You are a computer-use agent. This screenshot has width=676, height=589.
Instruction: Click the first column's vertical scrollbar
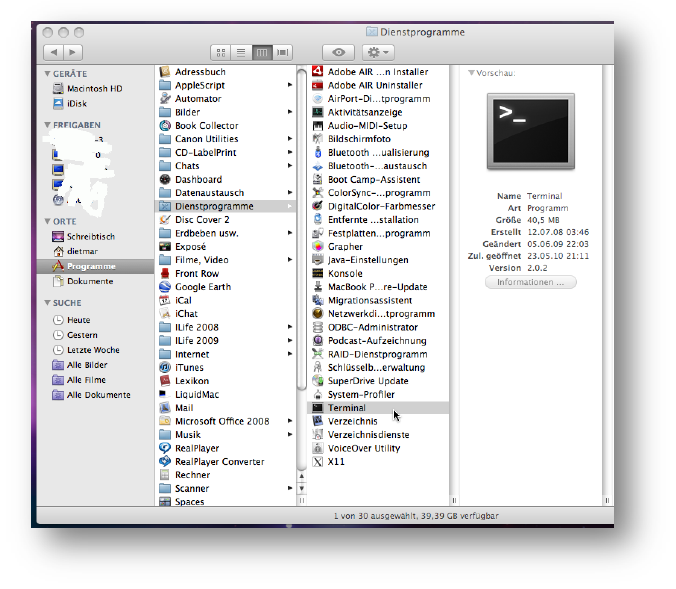[302, 231]
